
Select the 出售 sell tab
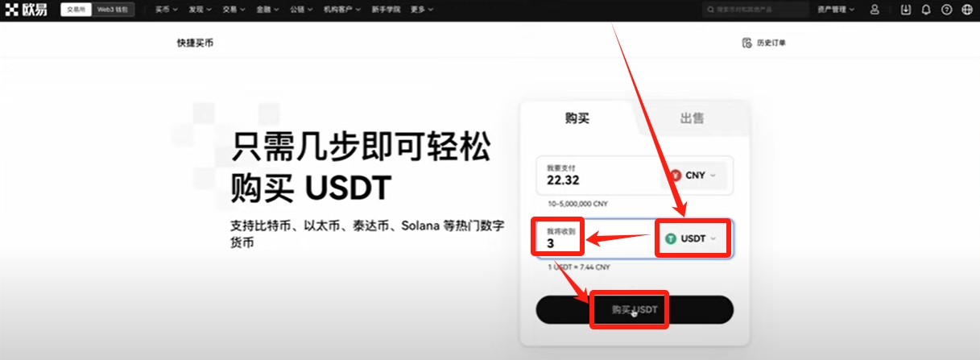692,118
